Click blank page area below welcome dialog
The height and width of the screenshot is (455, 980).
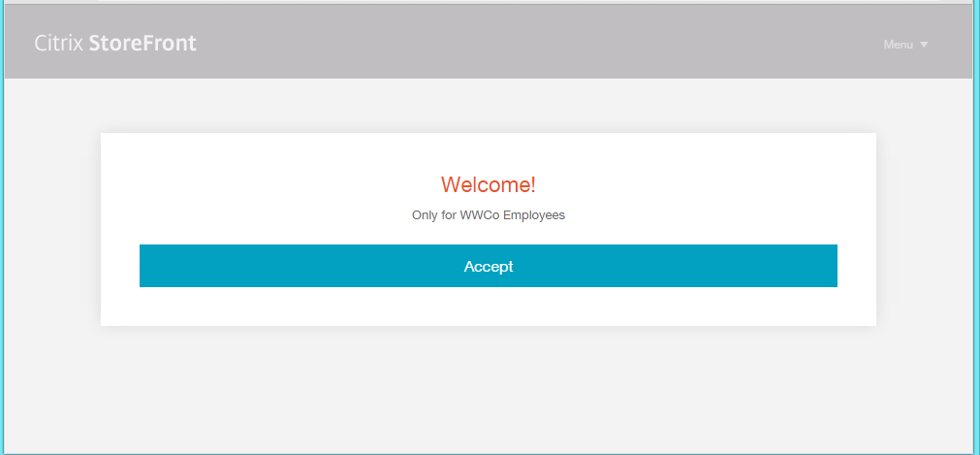(x=488, y=388)
